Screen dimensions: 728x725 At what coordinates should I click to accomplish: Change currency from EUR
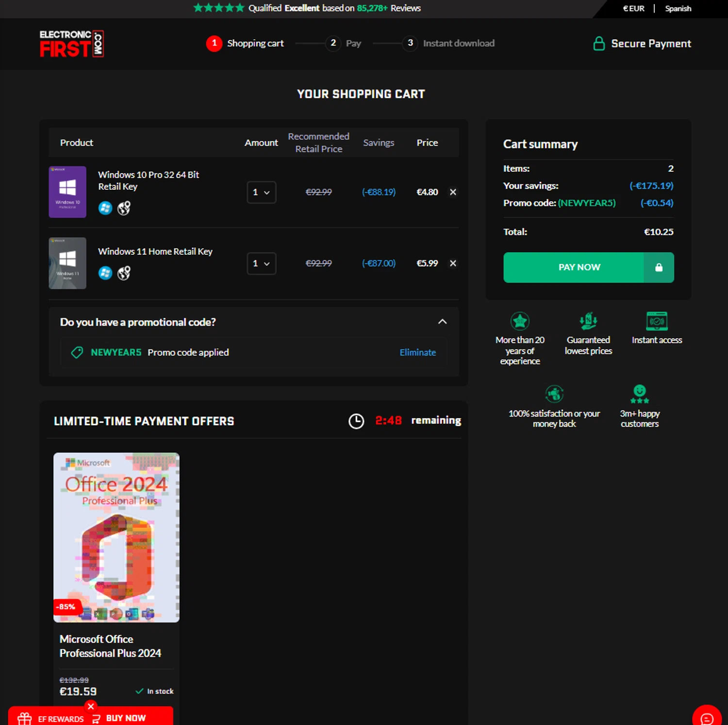pos(634,8)
